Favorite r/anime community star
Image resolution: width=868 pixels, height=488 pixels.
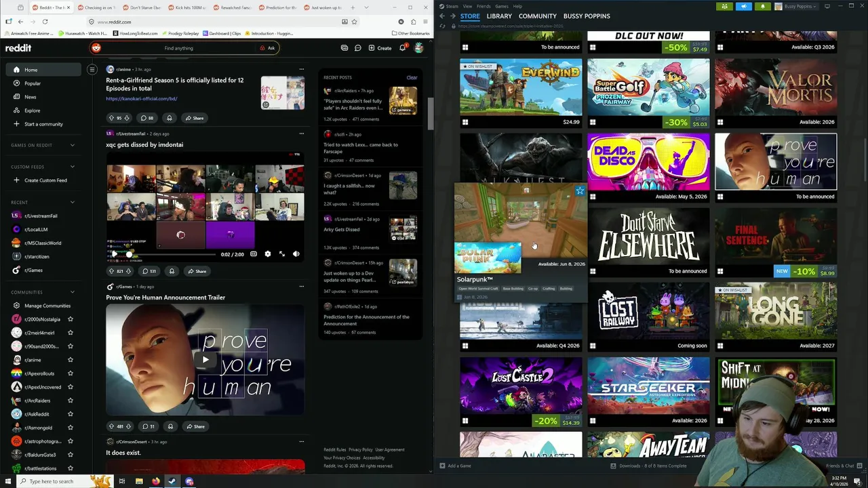click(x=71, y=360)
